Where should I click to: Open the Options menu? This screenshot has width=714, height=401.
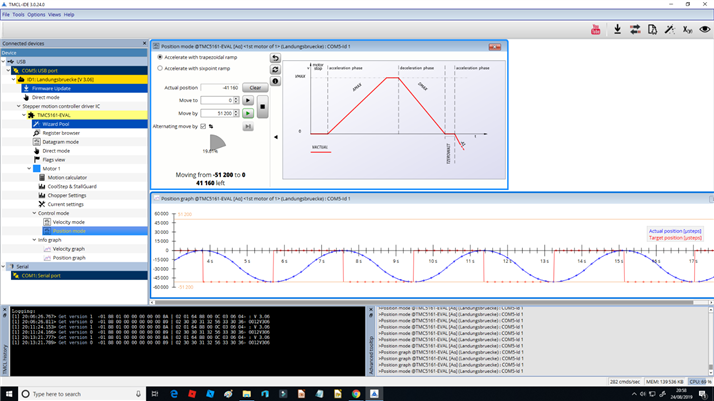tap(36, 15)
